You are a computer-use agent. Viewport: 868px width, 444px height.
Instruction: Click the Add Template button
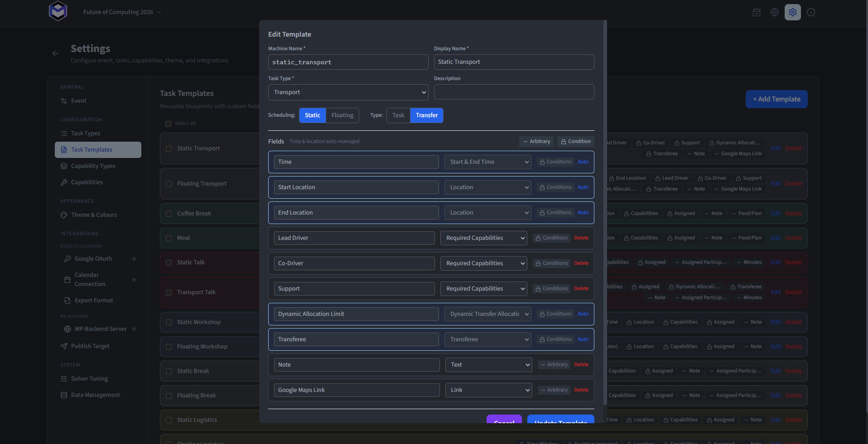coord(776,99)
